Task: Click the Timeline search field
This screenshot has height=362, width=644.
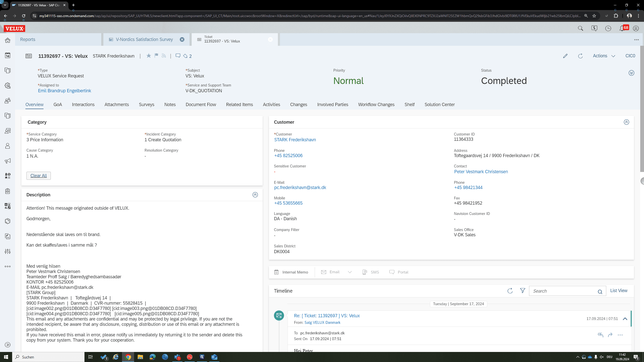Action: click(563, 291)
